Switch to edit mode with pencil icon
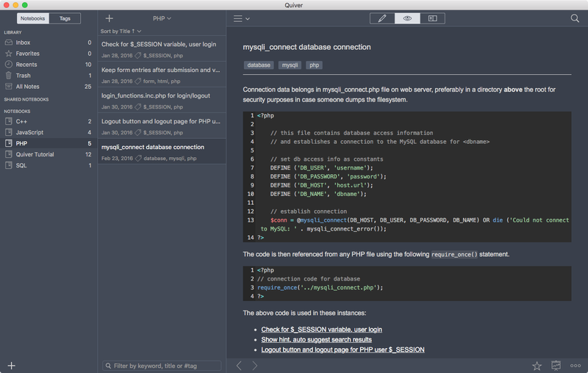The image size is (588, 373). [382, 18]
